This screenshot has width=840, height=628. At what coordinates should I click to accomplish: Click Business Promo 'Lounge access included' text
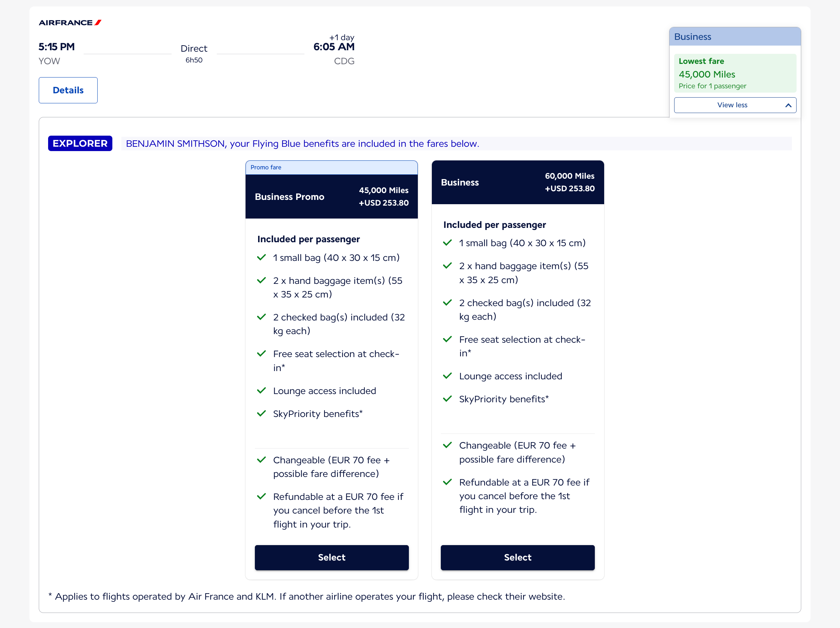[x=325, y=391]
